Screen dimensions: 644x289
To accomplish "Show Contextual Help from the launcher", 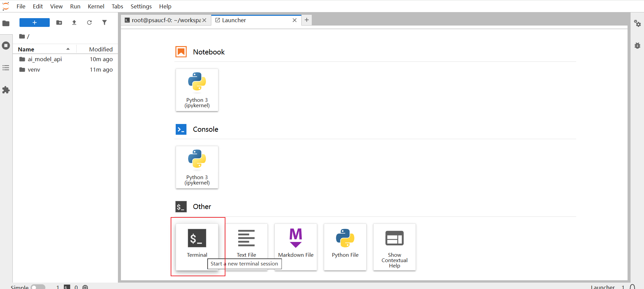I will pos(394,247).
